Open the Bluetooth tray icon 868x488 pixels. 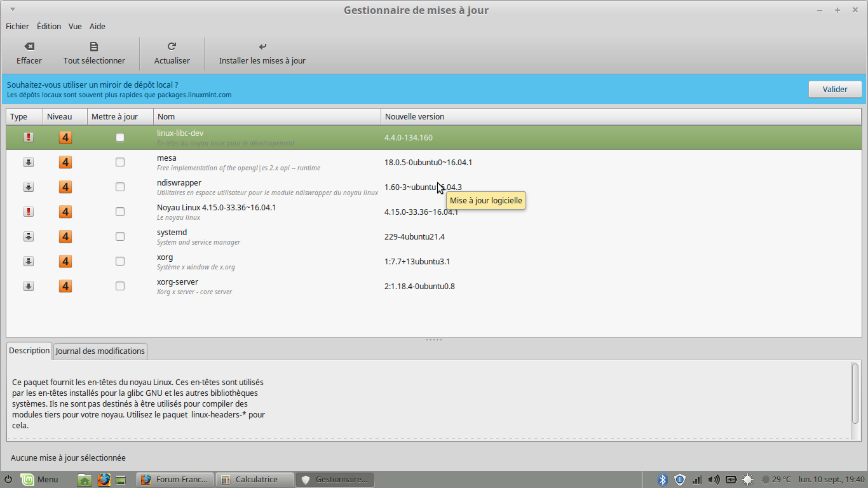[x=662, y=480]
